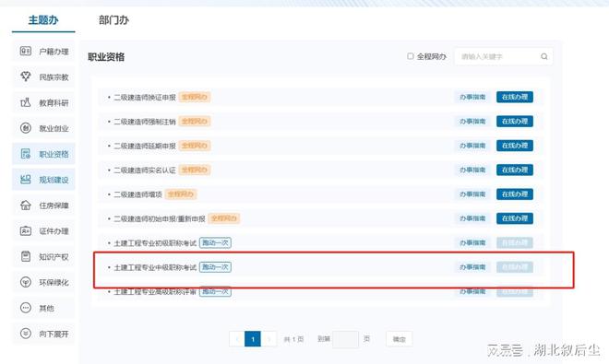Open 户籍办理 category icon in sidebar
The height and width of the screenshot is (364, 609).
(x=26, y=51)
